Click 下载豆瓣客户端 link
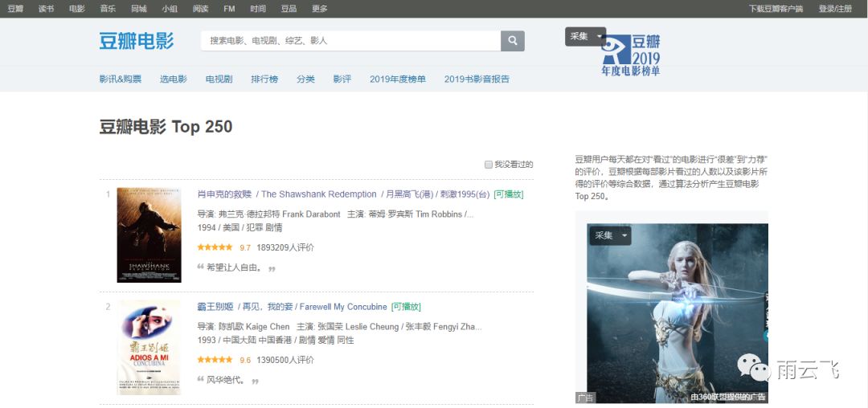Viewport: 868px width, 408px height. [x=776, y=9]
